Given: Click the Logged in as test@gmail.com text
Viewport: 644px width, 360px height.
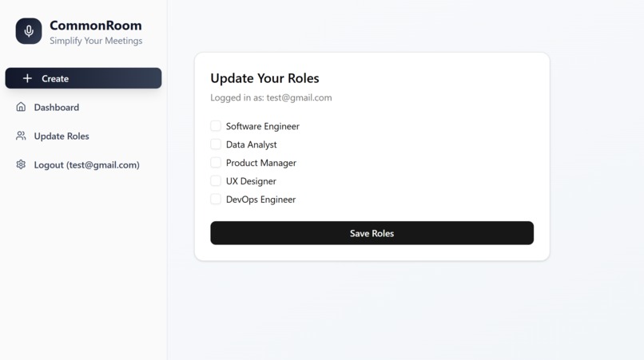Looking at the screenshot, I should [x=271, y=97].
